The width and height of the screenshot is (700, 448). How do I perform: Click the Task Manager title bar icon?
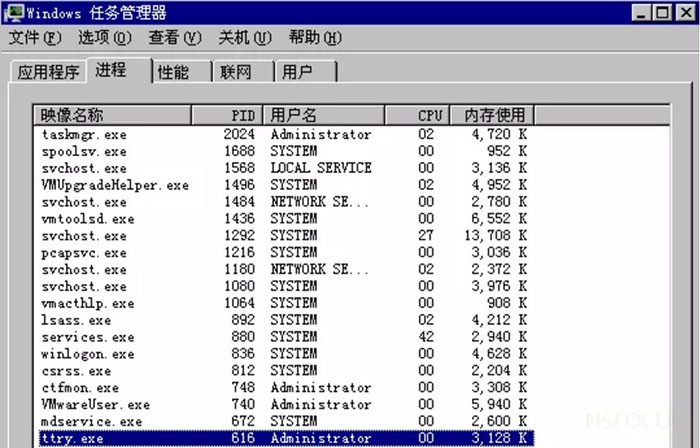tap(13, 12)
